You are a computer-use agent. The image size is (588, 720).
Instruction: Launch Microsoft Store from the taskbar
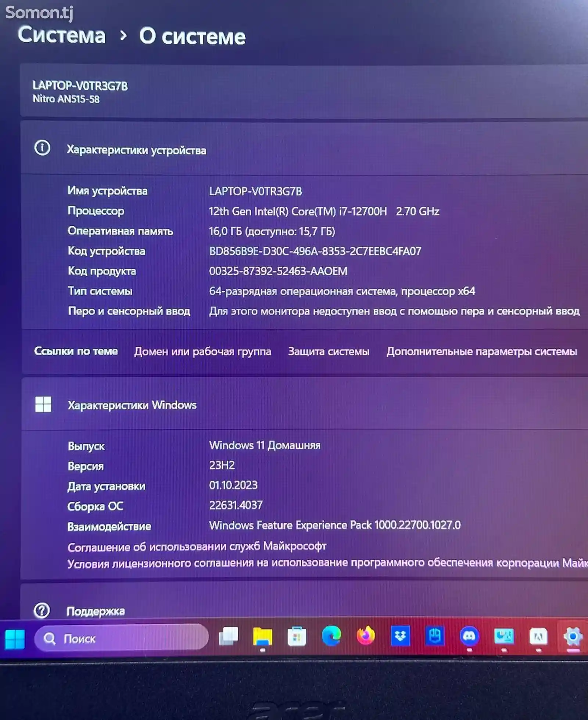[297, 637]
